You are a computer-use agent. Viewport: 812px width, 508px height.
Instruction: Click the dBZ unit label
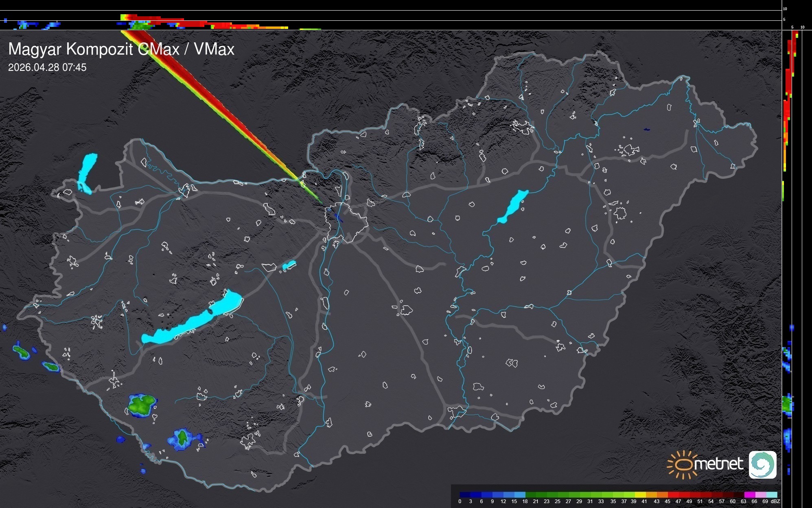click(775, 501)
